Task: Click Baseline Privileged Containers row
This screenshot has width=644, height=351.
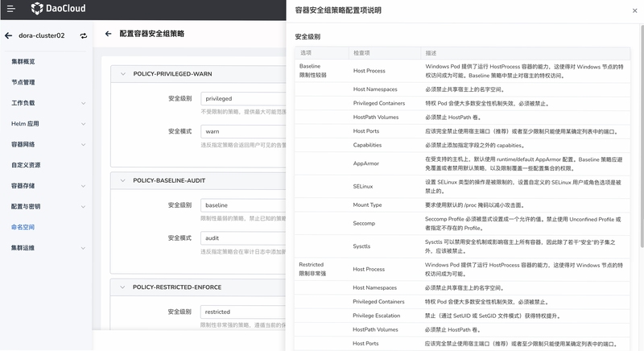Action: 462,104
